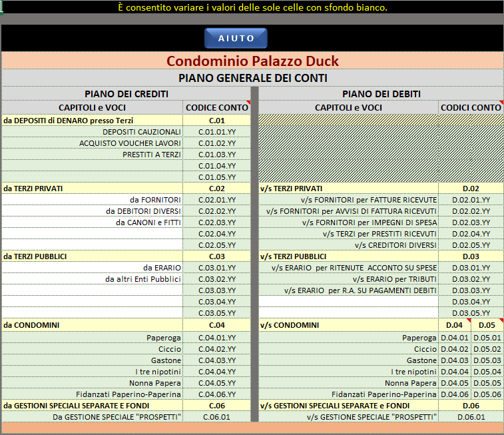Select 'v/s FORNITORI per AVVISI DI FATTURA RICEVUTI'
The width and height of the screenshot is (504, 435).
348,211
